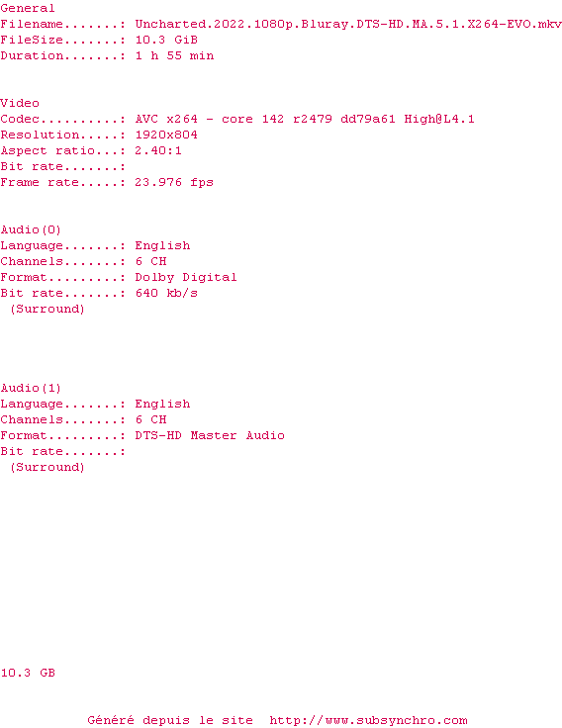Screen dimensions: 562x728
Task: Click the 2.40:1 aspect ratio value
Action: point(158,150)
